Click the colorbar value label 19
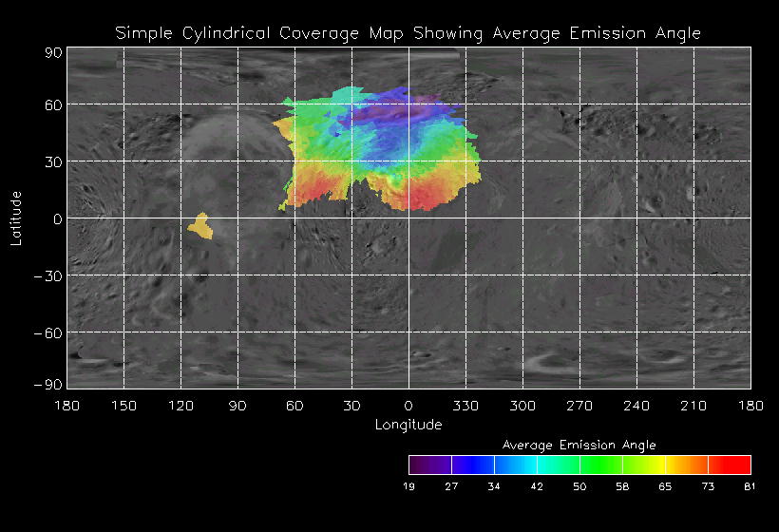779x532 pixels. [409, 486]
